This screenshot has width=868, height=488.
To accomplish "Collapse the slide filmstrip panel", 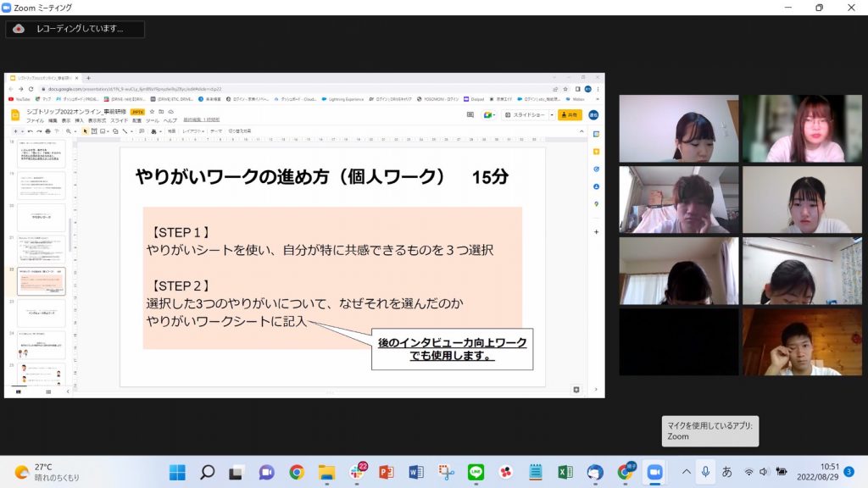I will pyautogui.click(x=68, y=391).
